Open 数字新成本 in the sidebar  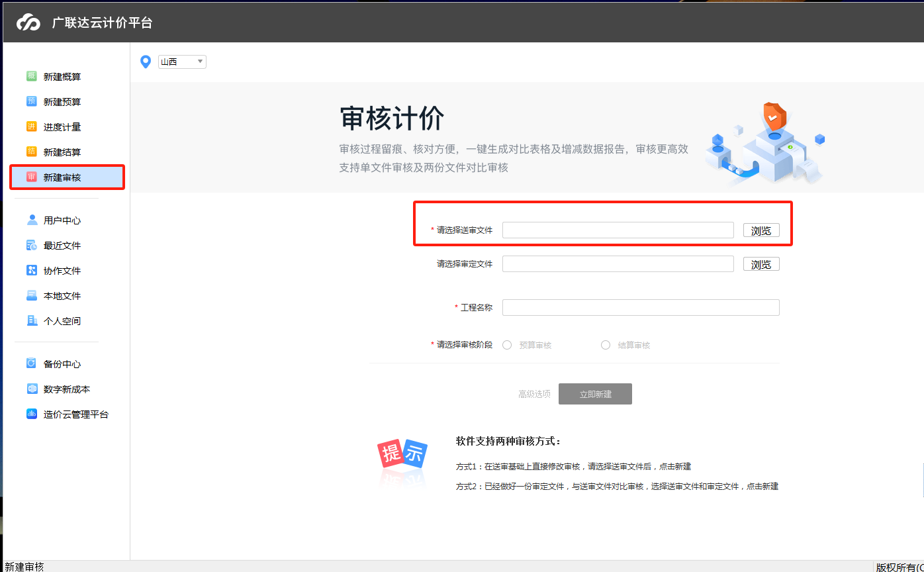click(x=67, y=389)
